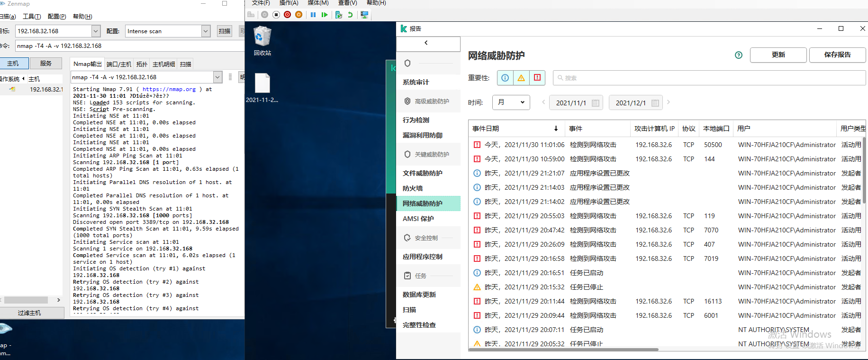Select the 2021-11-2... file on the desktop
868x360 pixels.
pyautogui.click(x=262, y=88)
